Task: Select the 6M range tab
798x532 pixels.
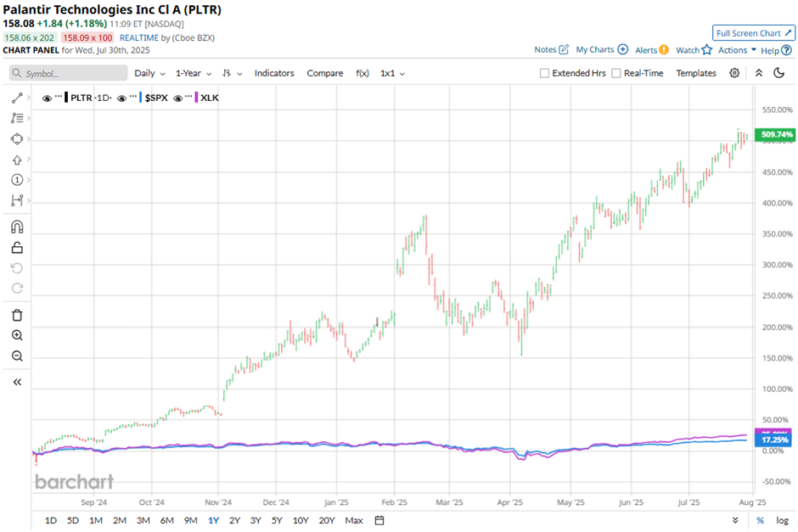Action: [x=167, y=520]
